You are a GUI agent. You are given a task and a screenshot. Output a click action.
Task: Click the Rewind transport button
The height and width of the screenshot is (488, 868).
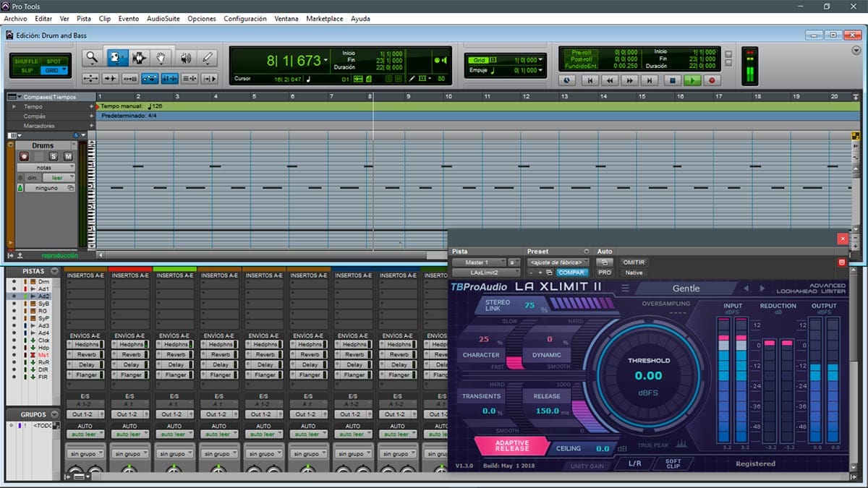[x=610, y=81]
